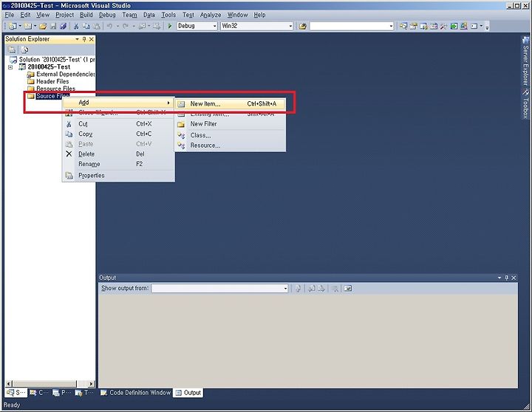Click the green Start Debugging arrow
Viewport: 532px width, 412px height.
pos(170,26)
